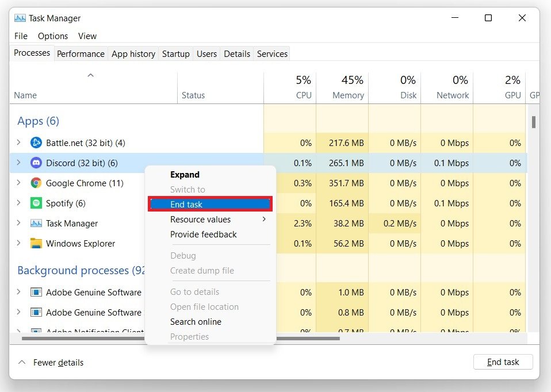
Task: Click the Task Manager title bar icon
Action: click(x=20, y=18)
